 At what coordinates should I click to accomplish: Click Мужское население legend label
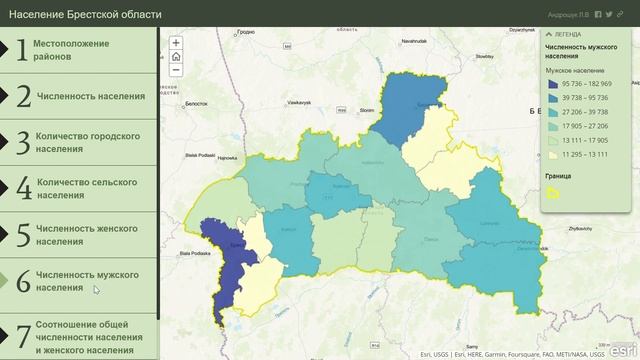[575, 71]
